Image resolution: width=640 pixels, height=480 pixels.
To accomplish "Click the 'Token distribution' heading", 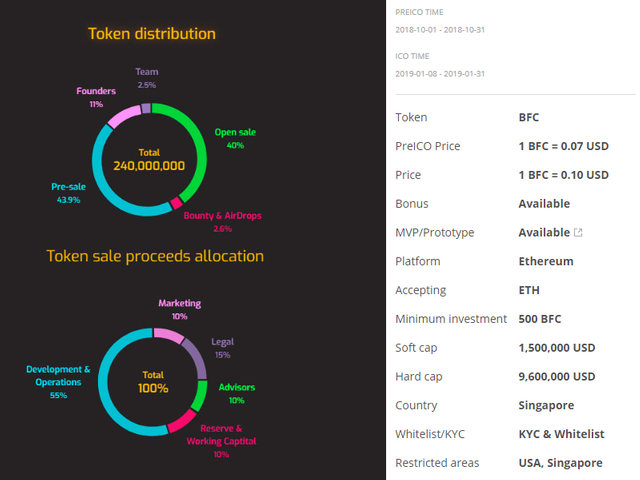I will pyautogui.click(x=151, y=33).
